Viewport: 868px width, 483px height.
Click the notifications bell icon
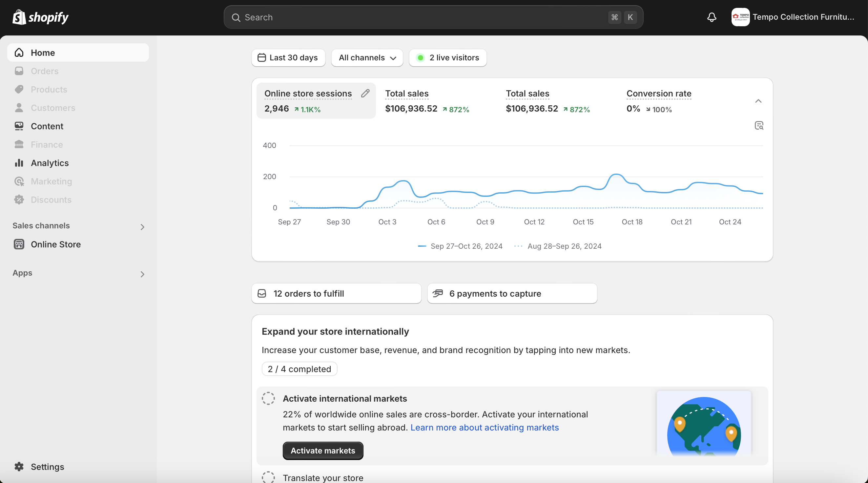click(711, 17)
